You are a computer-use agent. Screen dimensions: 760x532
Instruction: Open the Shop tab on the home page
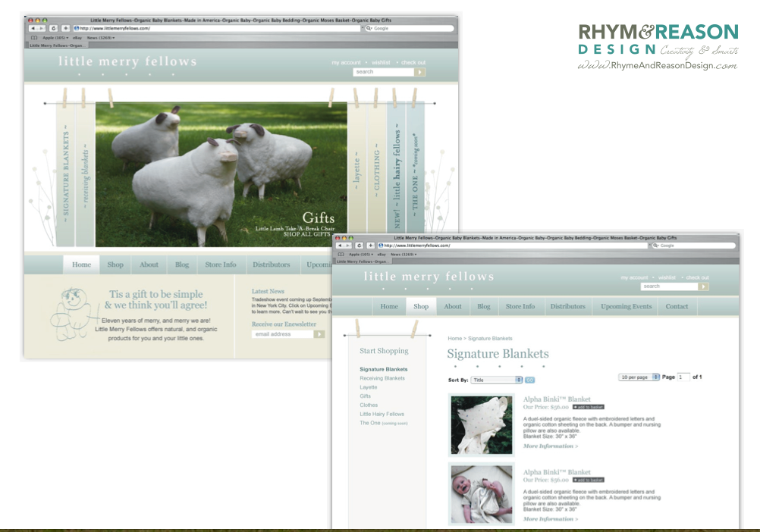115,264
